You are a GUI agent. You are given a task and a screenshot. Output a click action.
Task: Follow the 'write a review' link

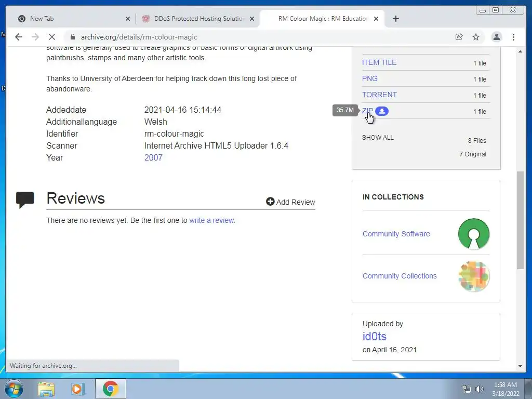[x=212, y=220]
